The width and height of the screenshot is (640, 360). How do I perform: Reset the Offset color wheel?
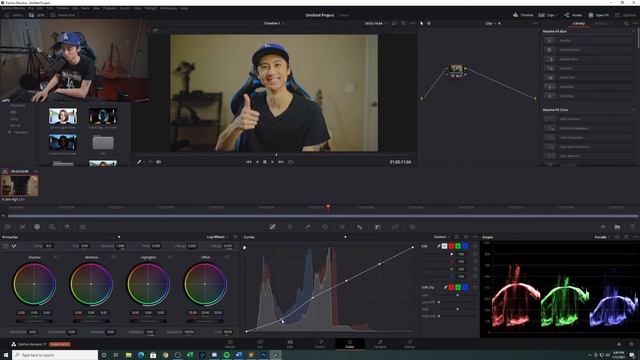tap(227, 257)
